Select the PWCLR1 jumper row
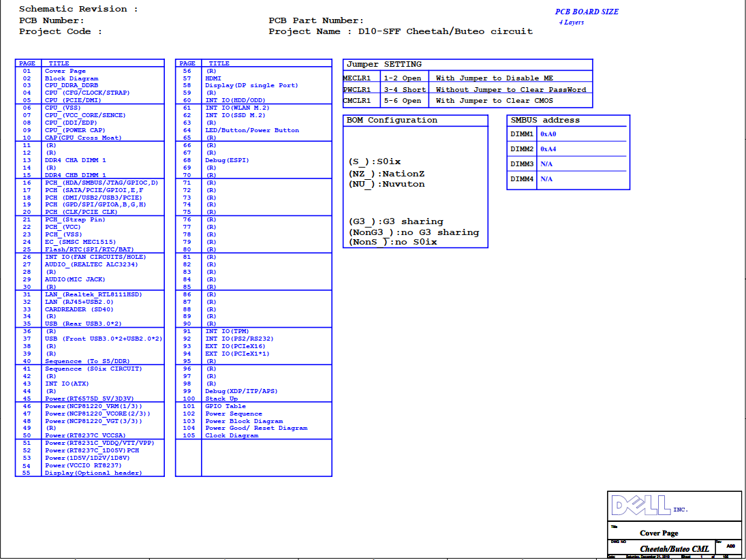This screenshot has height=560, width=746. pyautogui.click(x=467, y=89)
